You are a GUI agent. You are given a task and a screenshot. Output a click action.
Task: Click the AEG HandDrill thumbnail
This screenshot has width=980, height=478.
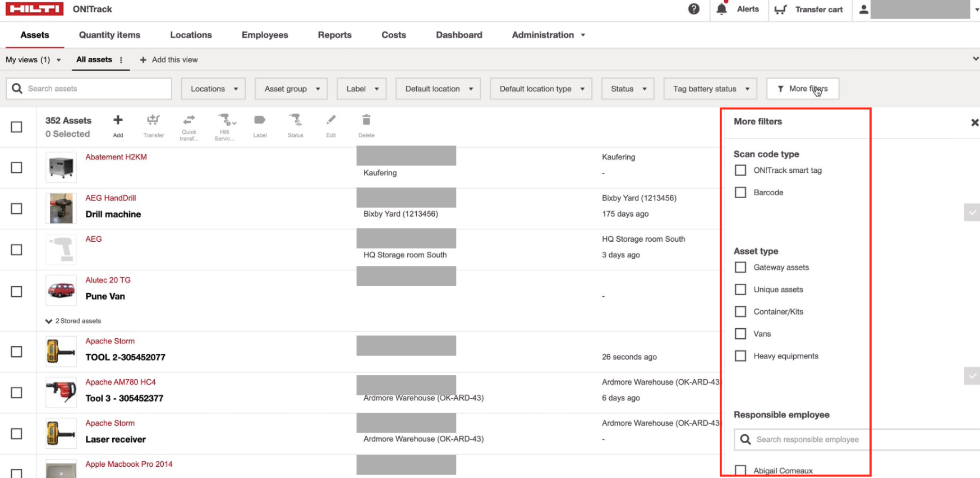tap(61, 209)
